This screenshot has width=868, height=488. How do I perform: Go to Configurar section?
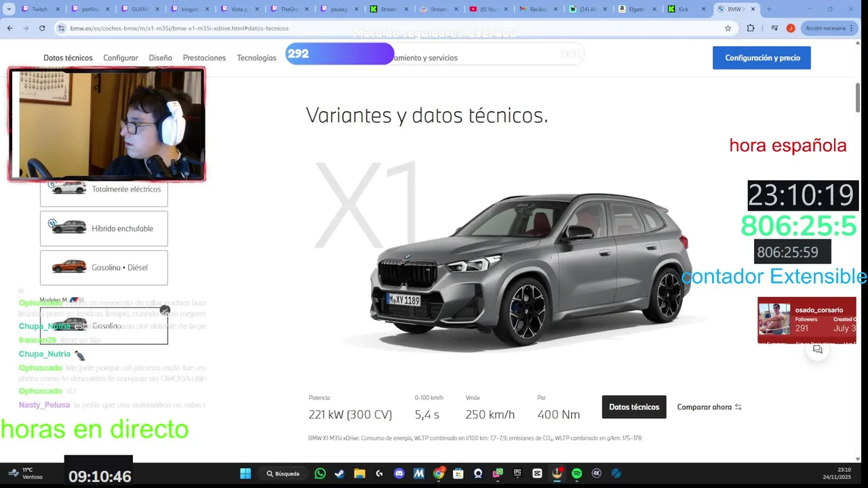(121, 58)
